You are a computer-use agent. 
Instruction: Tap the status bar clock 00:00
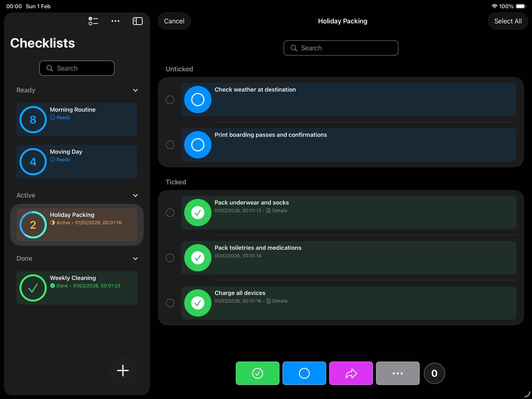click(14, 6)
